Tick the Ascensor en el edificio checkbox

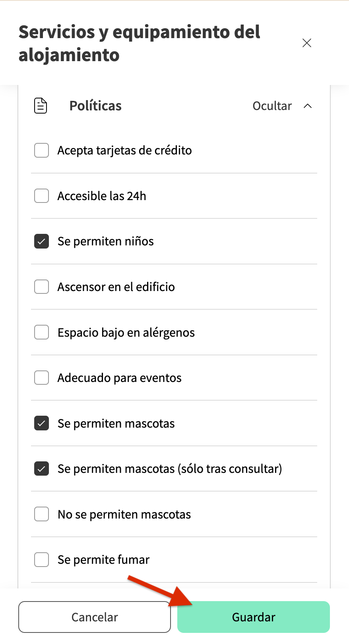[x=41, y=287]
